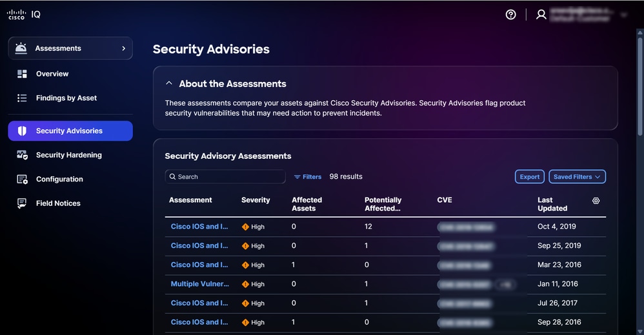The width and height of the screenshot is (644, 335).
Task: Sort by Affected Assets column header
Action: 307,204
